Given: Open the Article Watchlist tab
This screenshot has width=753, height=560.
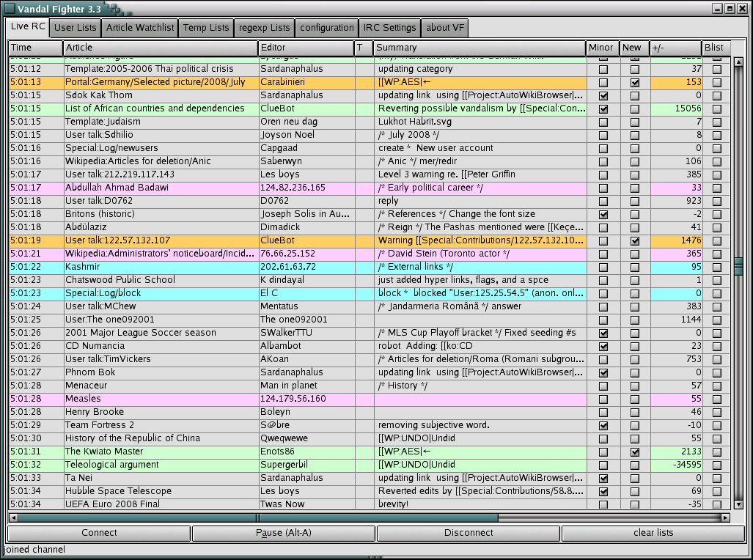Looking at the screenshot, I should tap(140, 28).
